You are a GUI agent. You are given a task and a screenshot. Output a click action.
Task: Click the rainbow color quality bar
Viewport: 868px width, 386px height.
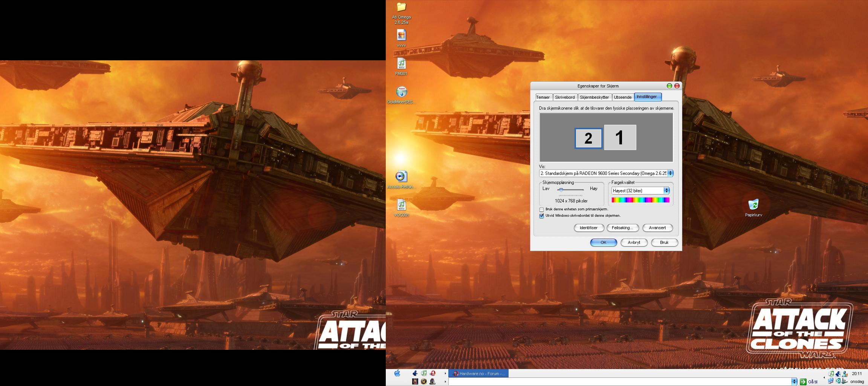640,200
